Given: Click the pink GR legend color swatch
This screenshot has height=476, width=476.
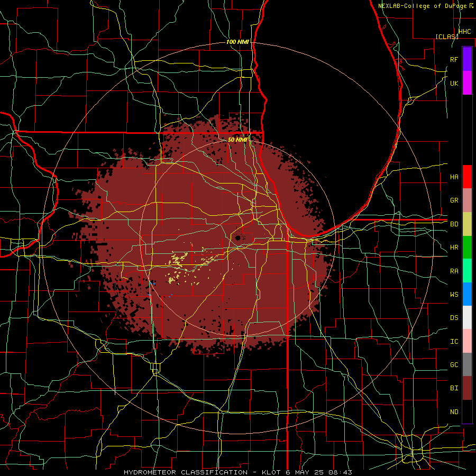Looking at the screenshot, I should point(467,200).
